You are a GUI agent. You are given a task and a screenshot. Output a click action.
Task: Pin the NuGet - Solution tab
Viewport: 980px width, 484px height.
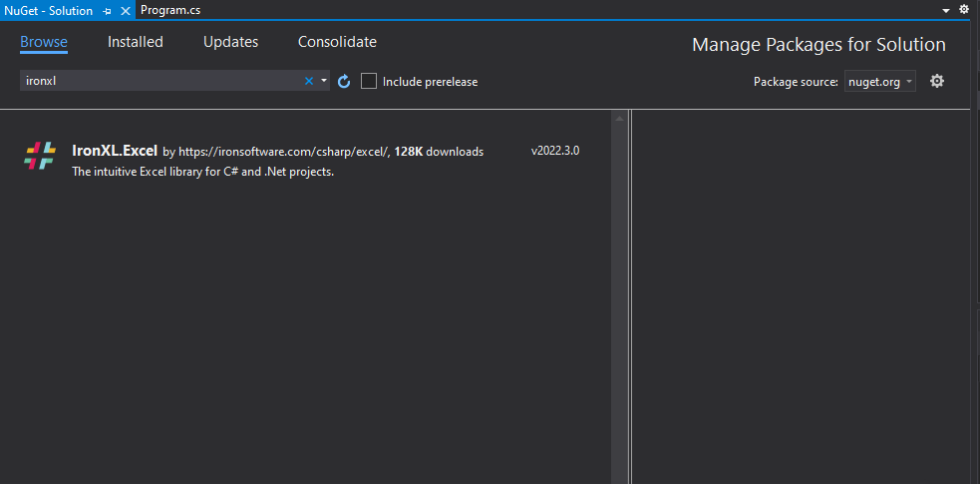pyautogui.click(x=107, y=10)
